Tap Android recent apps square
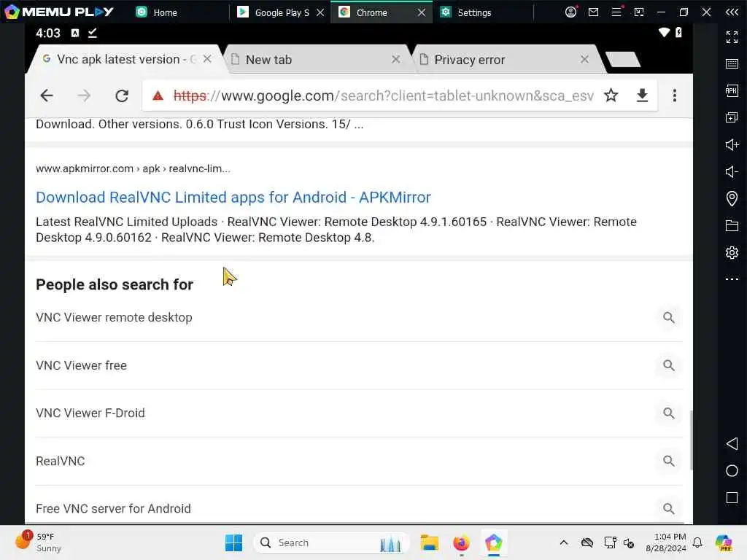The image size is (747, 560). pos(732,498)
